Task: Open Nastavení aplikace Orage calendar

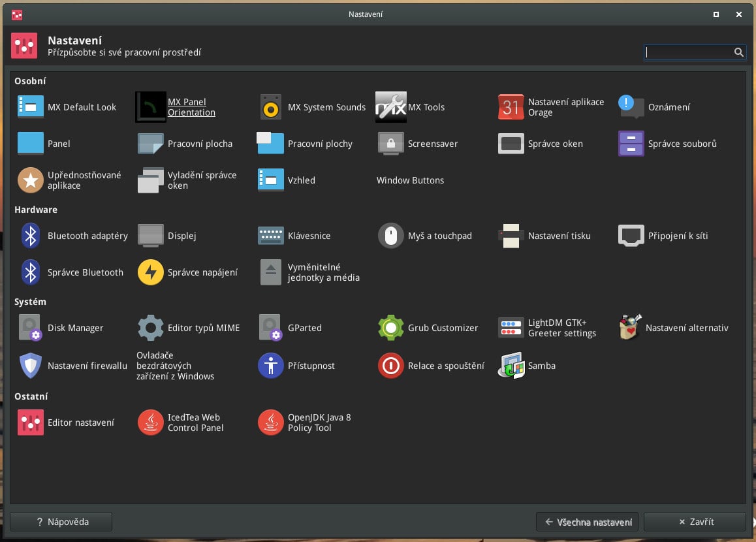Action: point(511,107)
